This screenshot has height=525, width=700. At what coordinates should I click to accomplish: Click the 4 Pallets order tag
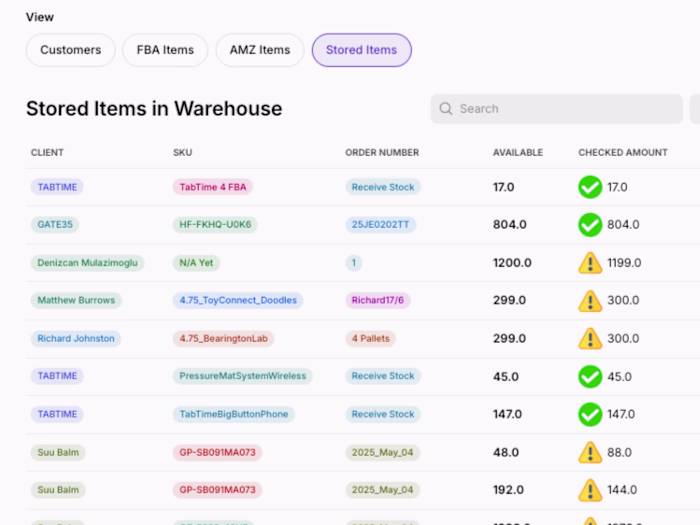click(x=371, y=338)
